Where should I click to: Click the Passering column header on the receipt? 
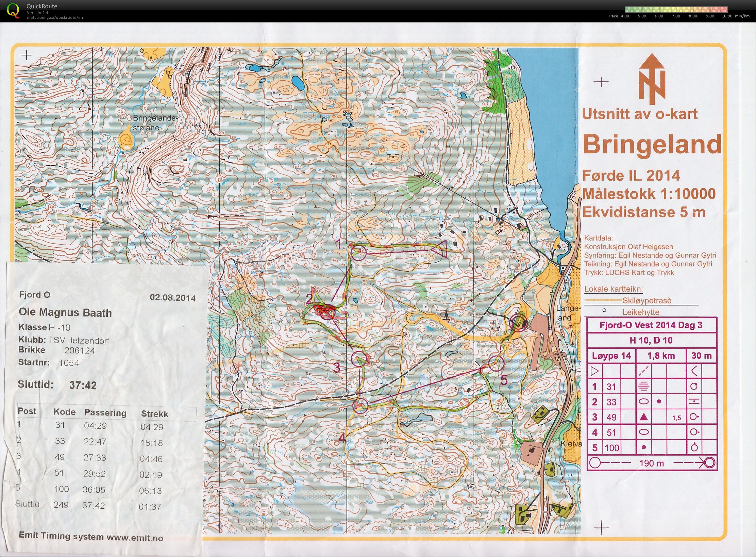(x=105, y=413)
